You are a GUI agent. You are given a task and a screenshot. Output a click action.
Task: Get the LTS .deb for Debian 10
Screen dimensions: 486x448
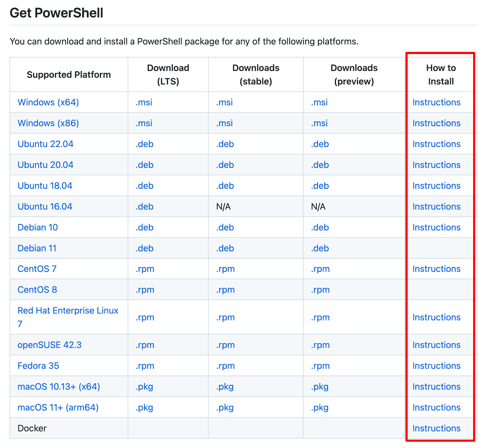click(x=144, y=227)
